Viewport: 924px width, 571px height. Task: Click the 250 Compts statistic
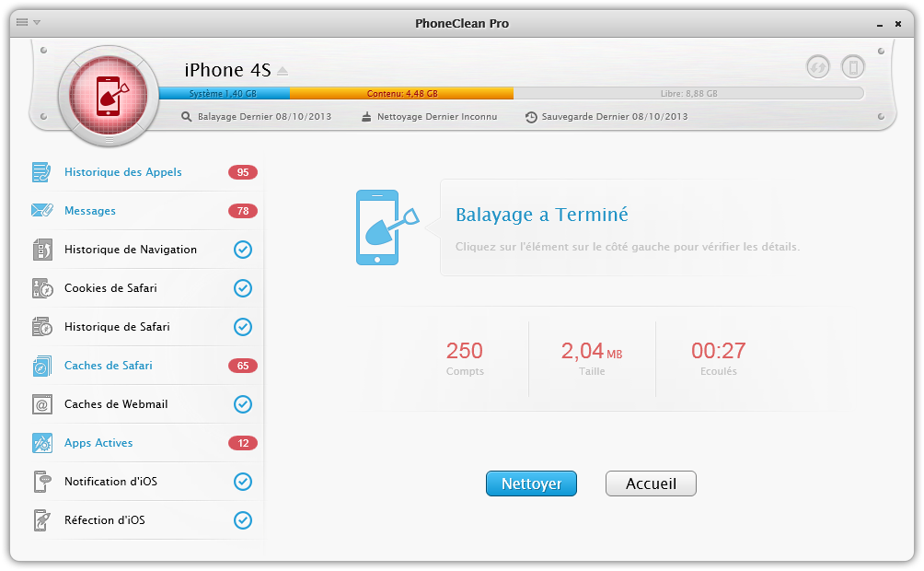pyautogui.click(x=465, y=357)
